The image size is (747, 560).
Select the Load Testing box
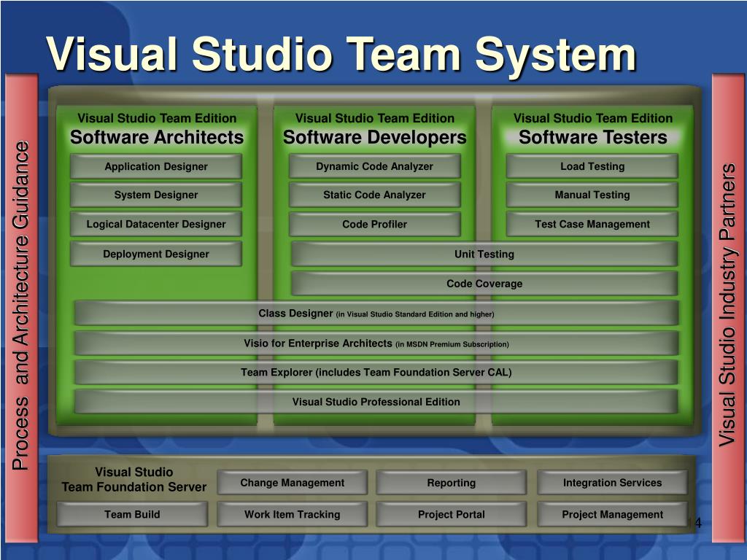tap(592, 166)
